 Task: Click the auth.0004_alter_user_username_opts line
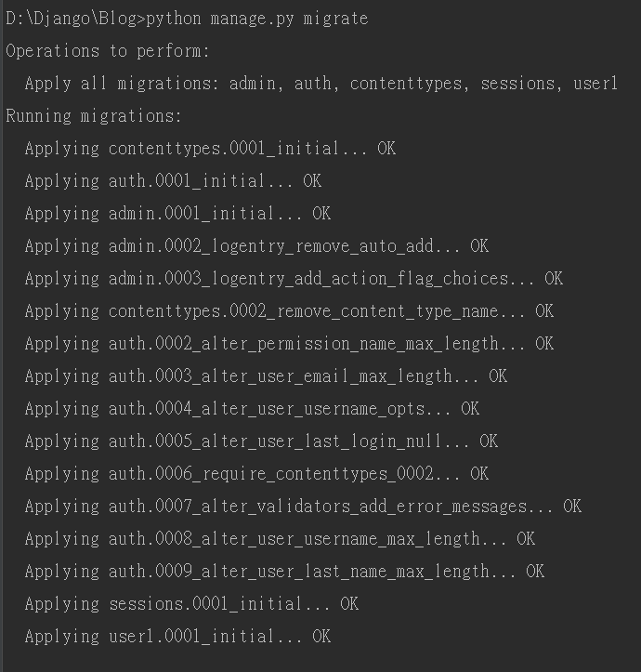[252, 409]
